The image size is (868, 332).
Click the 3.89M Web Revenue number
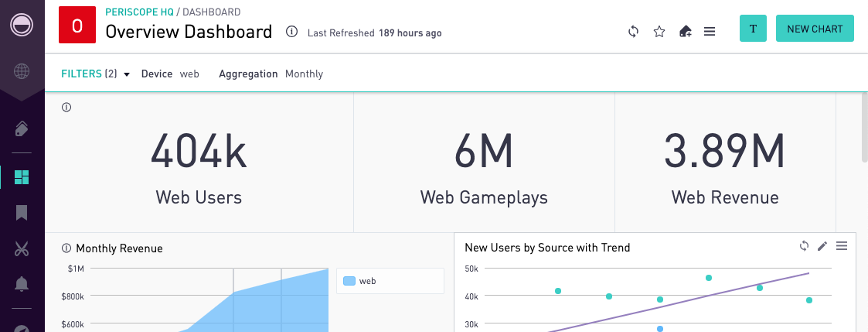point(725,152)
